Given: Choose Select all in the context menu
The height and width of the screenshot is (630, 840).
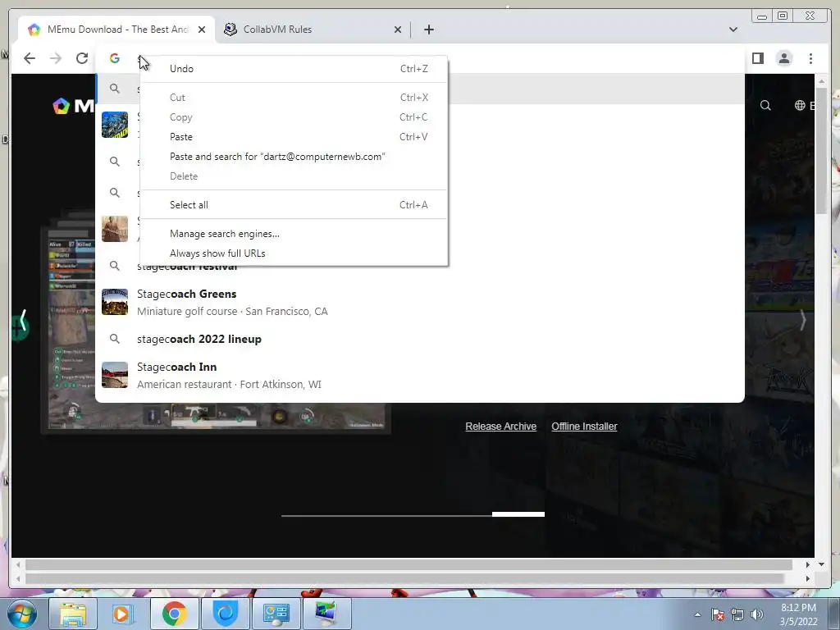Looking at the screenshot, I should tap(294, 204).
